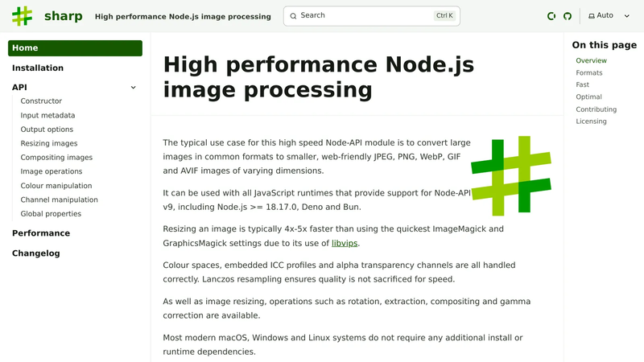Open Resizing images API page
The height and width of the screenshot is (362, 644).
click(x=49, y=143)
